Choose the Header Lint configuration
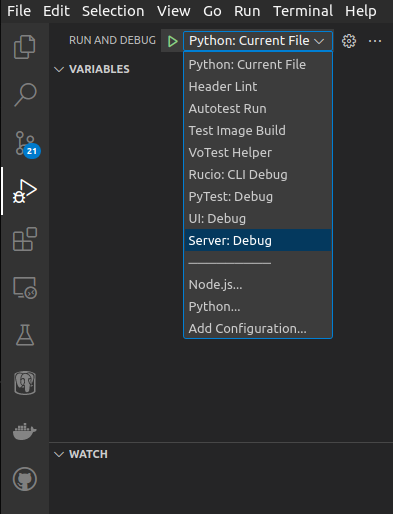 pyautogui.click(x=258, y=87)
